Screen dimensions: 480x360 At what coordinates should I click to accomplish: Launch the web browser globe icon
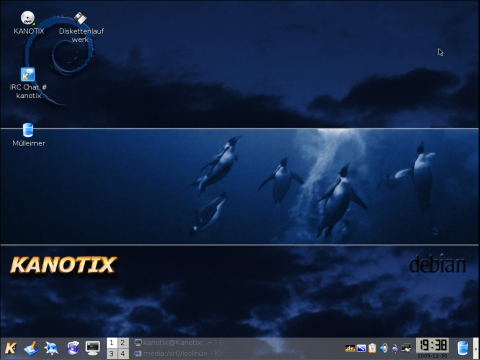73,348
